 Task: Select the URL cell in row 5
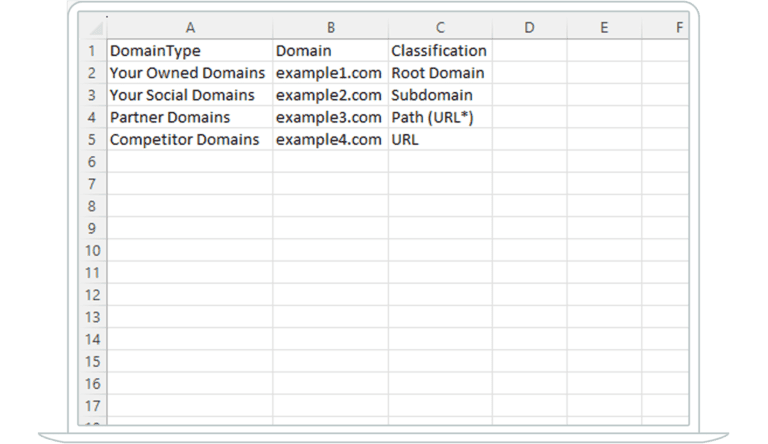(x=440, y=140)
